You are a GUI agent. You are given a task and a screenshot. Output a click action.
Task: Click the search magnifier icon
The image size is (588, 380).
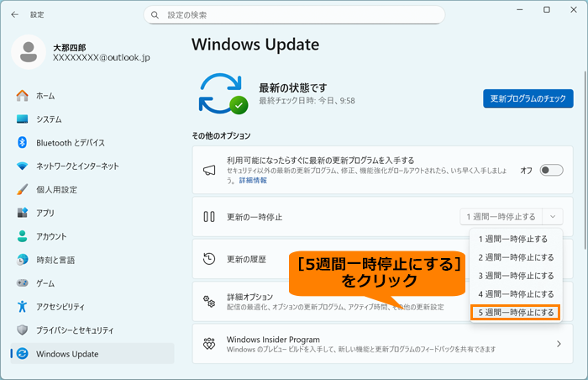pos(155,15)
